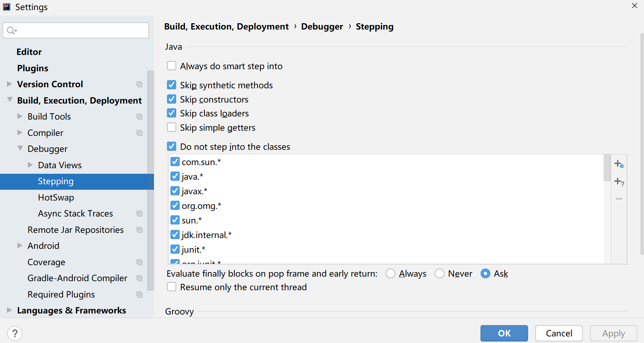Click the Add Pattern icon

pos(619,181)
